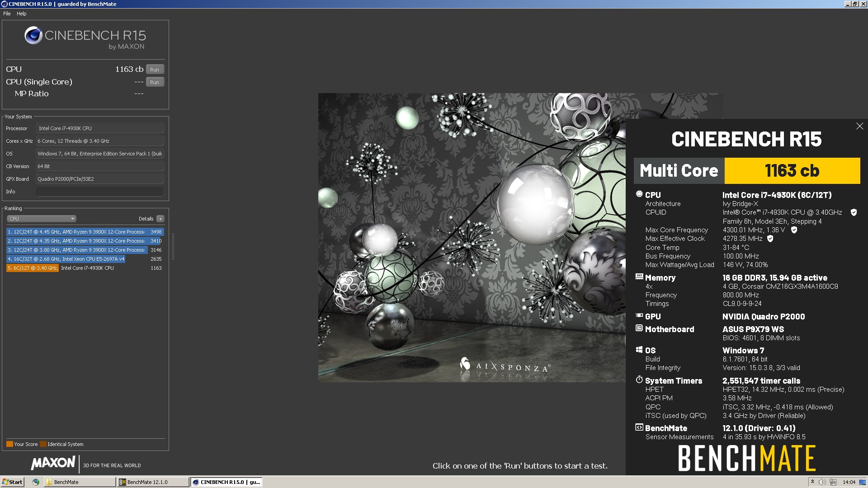This screenshot has width=868, height=488.
Task: Close the BenchMate result overlay
Action: [x=859, y=127]
